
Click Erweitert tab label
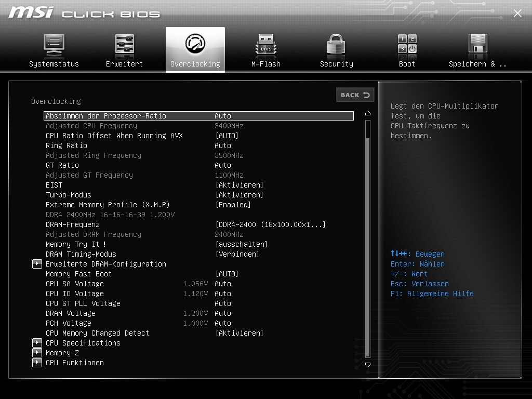[124, 64]
